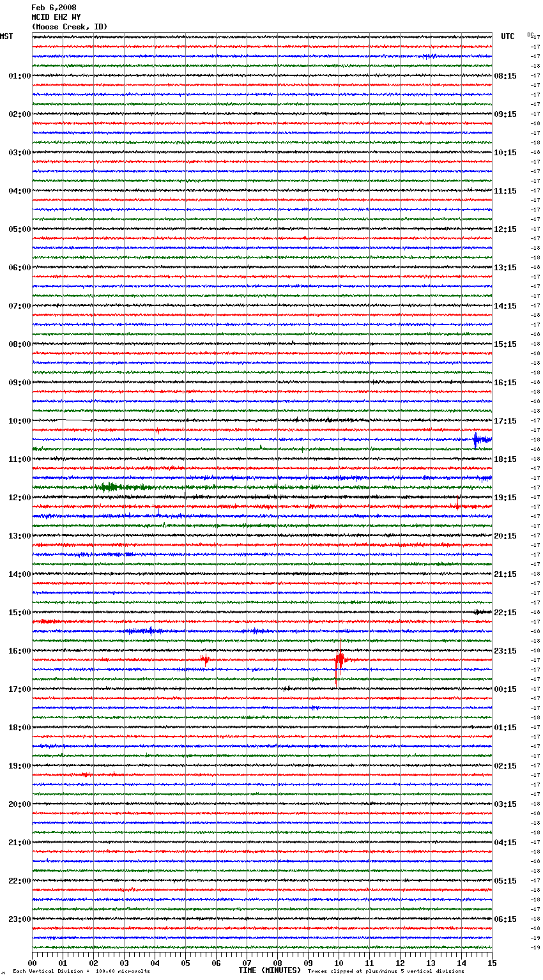
Task: Pick the 23:15 UTC time label
Action: coord(505,651)
